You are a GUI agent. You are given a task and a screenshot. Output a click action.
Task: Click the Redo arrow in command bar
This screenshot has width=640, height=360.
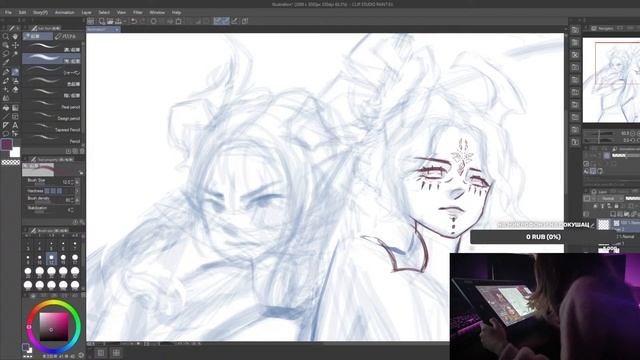142,21
